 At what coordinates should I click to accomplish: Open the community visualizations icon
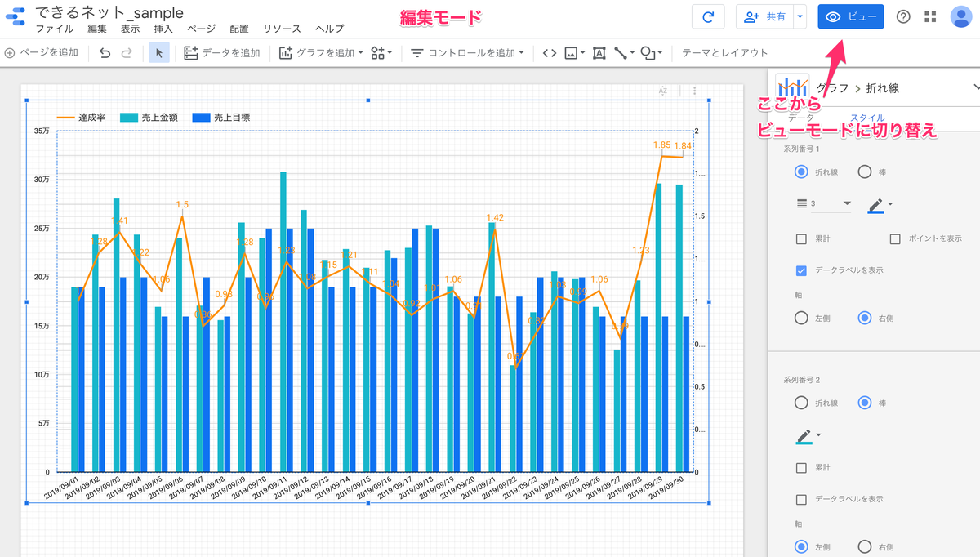click(x=381, y=53)
